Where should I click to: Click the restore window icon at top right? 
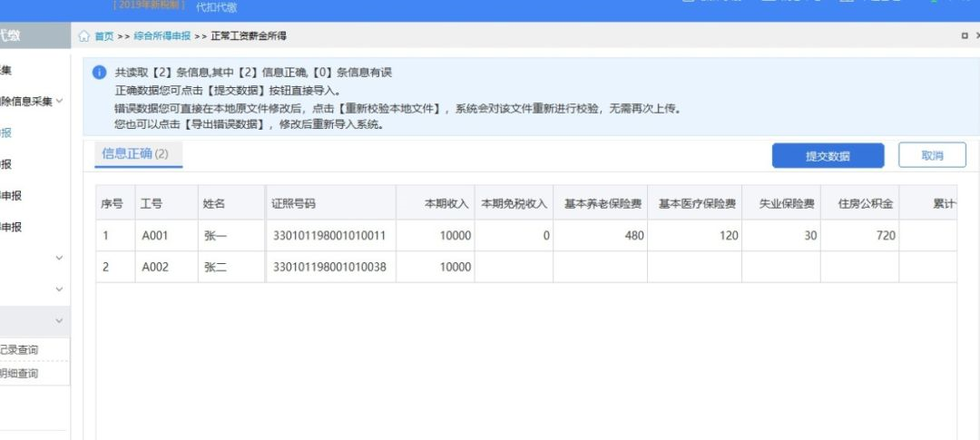(x=964, y=36)
